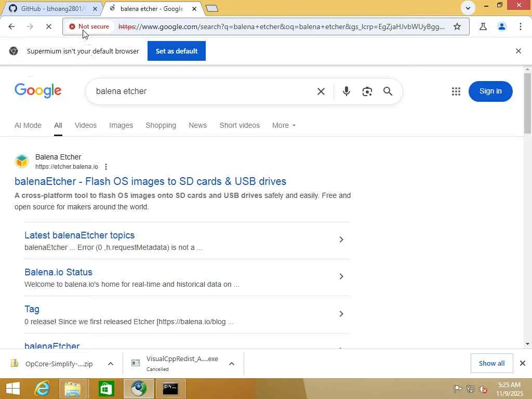
Task: Switch to the GitHub tab
Action: (x=51, y=8)
